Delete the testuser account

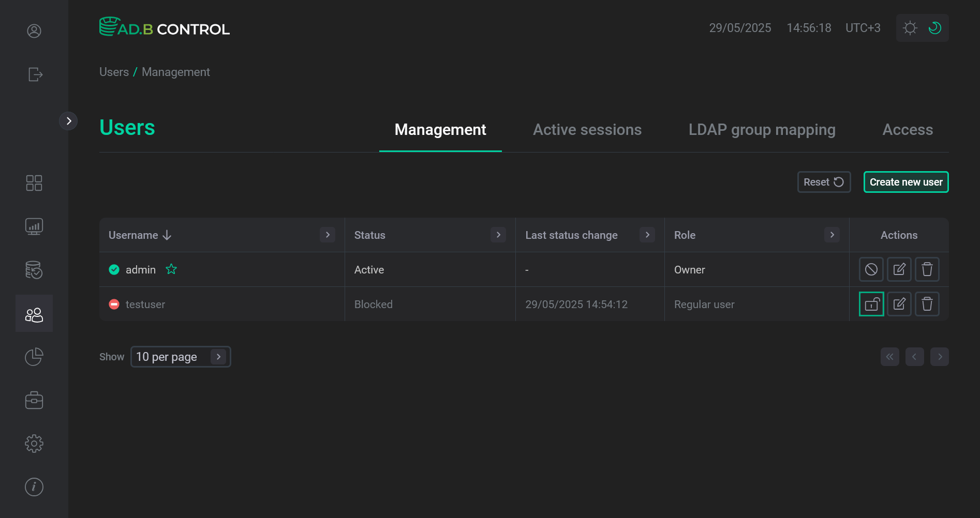point(927,304)
